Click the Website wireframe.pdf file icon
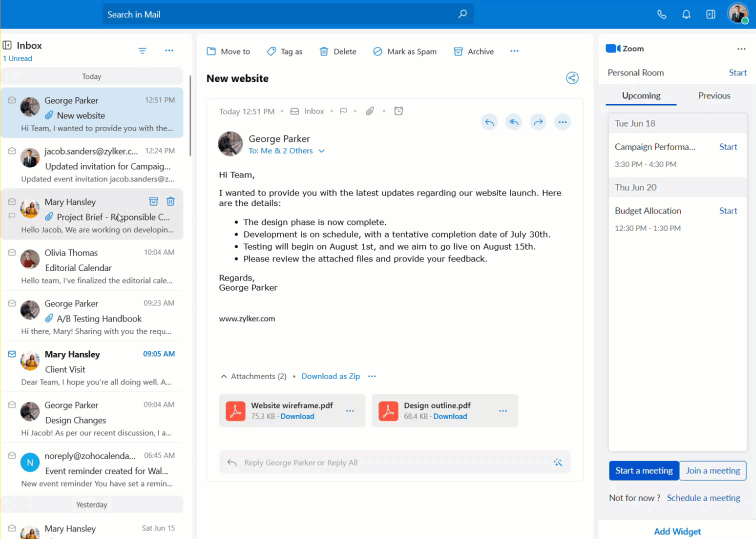This screenshot has height=539, width=756. pyautogui.click(x=235, y=411)
